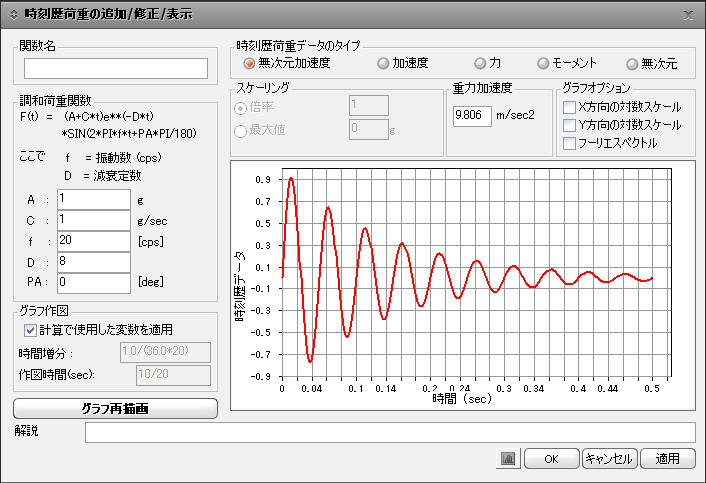Click the collapse arrows icon in title bar
The height and width of the screenshot is (483, 706).
tap(14, 14)
